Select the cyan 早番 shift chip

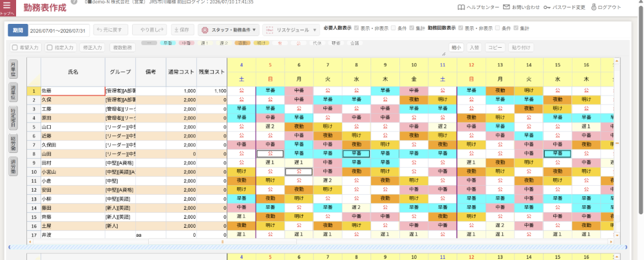click(x=167, y=43)
